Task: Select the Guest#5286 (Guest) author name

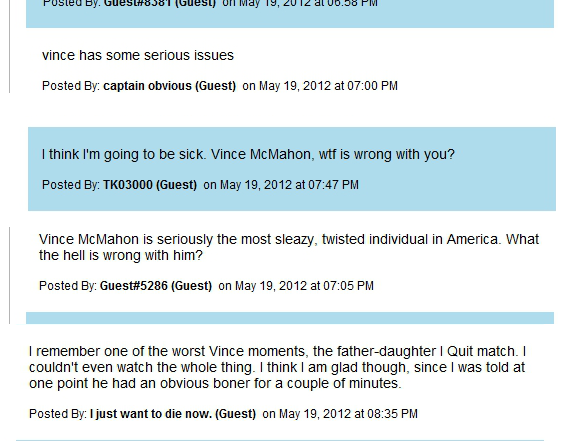Action: (x=156, y=286)
